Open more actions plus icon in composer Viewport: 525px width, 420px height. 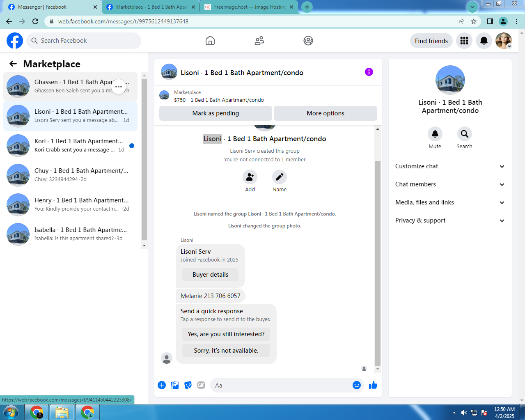pyautogui.click(x=162, y=385)
